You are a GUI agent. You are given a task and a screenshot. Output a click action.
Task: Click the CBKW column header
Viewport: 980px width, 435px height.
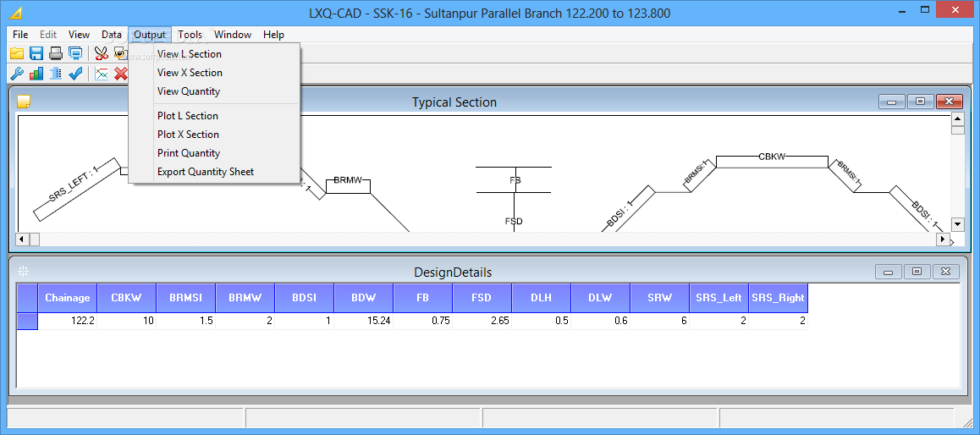(127, 298)
